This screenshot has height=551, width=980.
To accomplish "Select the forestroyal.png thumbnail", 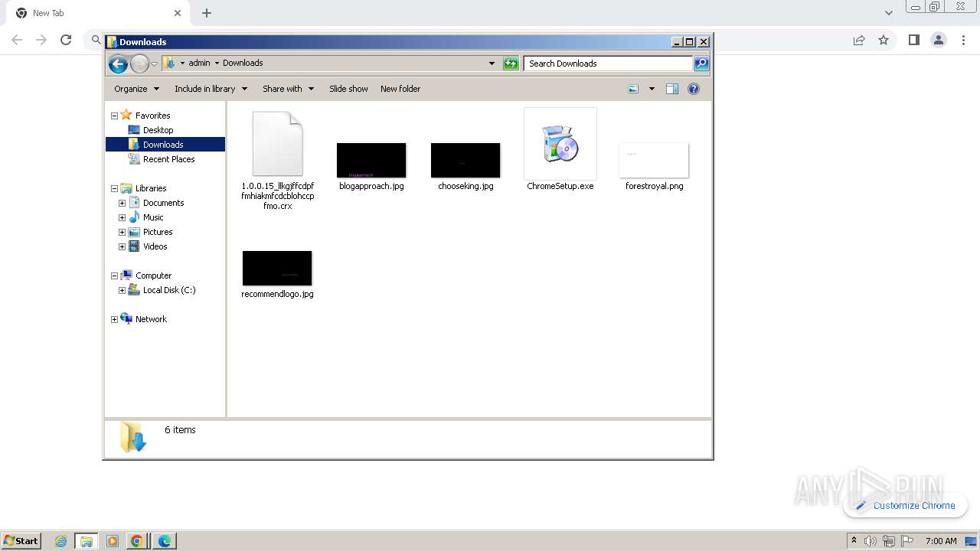I will click(x=654, y=160).
